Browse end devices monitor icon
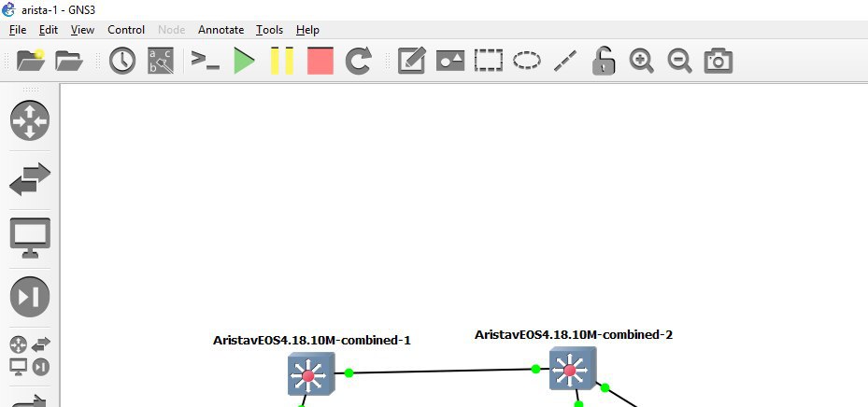The width and height of the screenshot is (868, 407). click(x=30, y=238)
